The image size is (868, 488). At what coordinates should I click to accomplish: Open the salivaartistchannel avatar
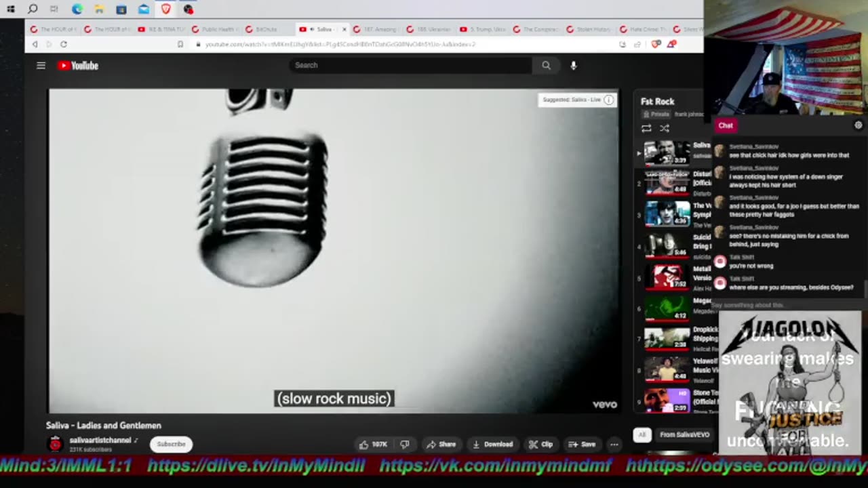(56, 444)
